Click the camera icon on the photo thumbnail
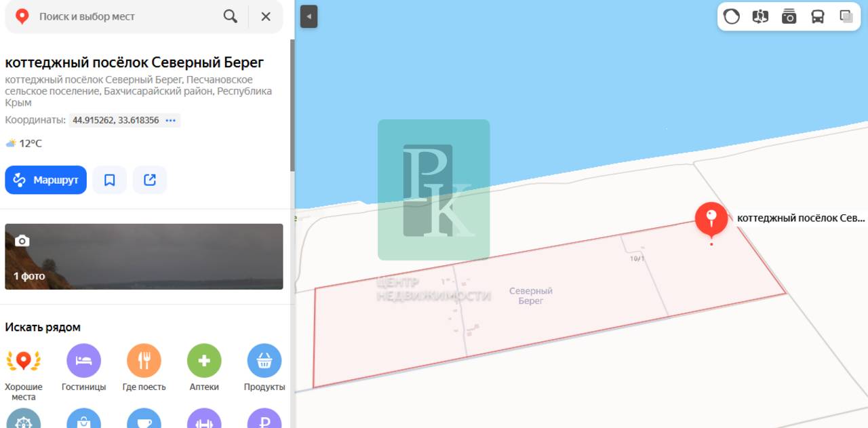868x428 pixels. (22, 241)
